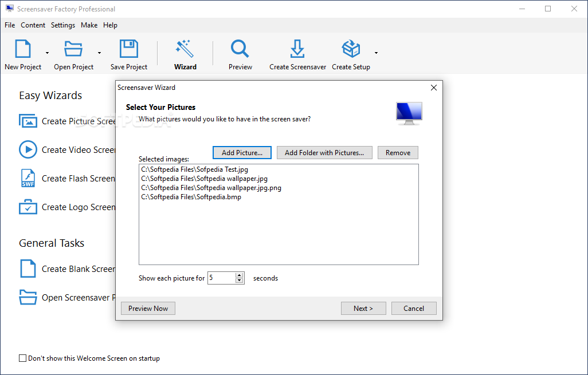Click the Create Flash Screensaver link text
Screen dimensions: 588x375
point(79,179)
